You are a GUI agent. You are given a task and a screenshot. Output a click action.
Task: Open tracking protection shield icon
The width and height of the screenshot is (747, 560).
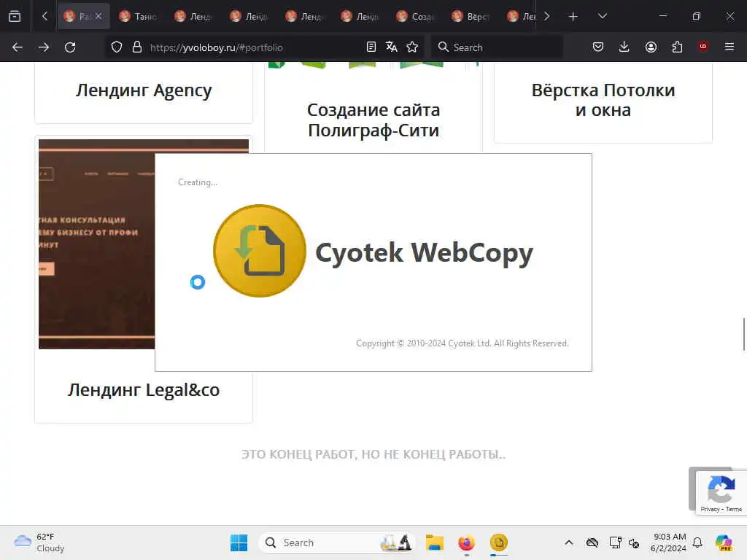117,47
